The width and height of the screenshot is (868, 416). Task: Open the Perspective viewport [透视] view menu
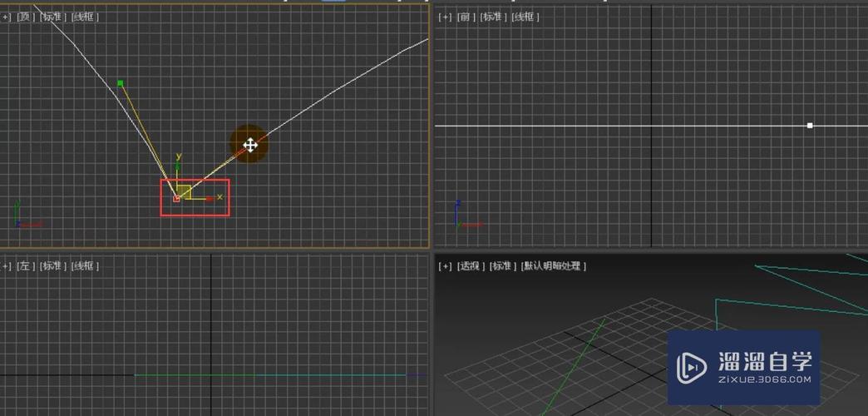[x=471, y=266]
